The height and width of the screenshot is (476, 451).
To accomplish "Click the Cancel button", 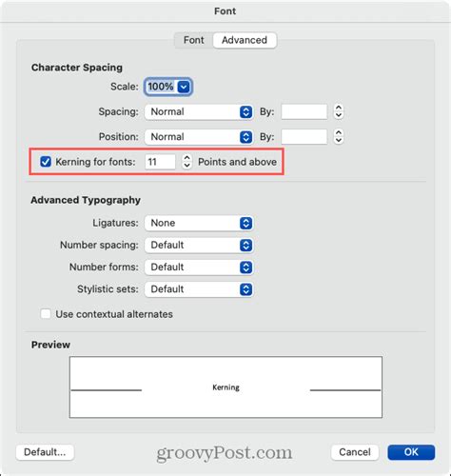I will click(355, 452).
